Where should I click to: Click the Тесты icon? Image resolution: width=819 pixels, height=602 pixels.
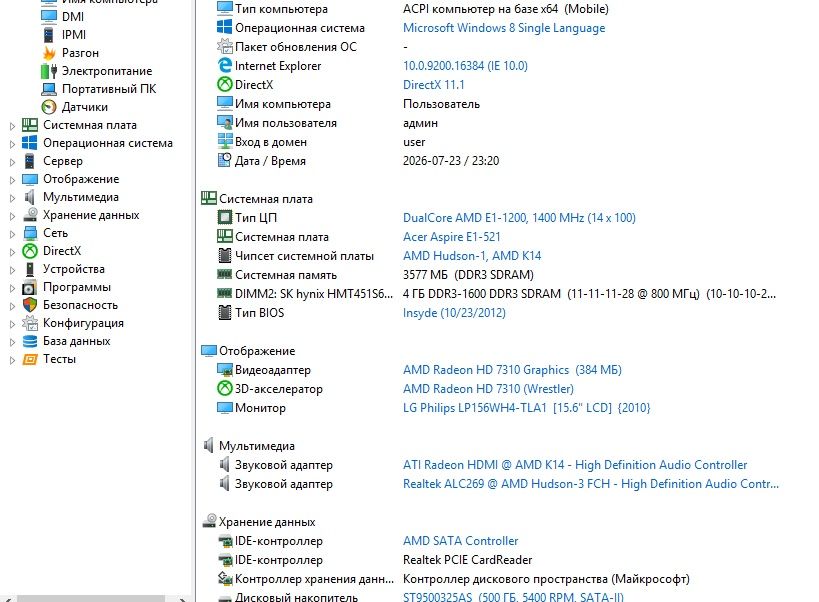[x=30, y=359]
